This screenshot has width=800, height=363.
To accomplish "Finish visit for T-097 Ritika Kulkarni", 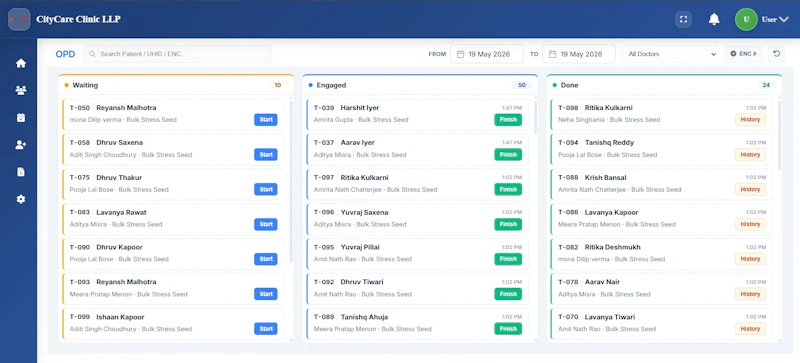I will click(x=508, y=189).
